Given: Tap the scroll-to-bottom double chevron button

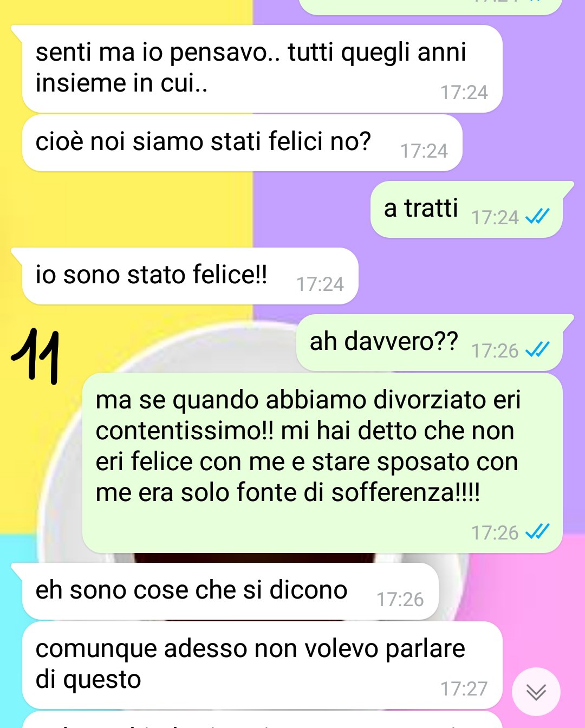Looking at the screenshot, I should pos(536,692).
